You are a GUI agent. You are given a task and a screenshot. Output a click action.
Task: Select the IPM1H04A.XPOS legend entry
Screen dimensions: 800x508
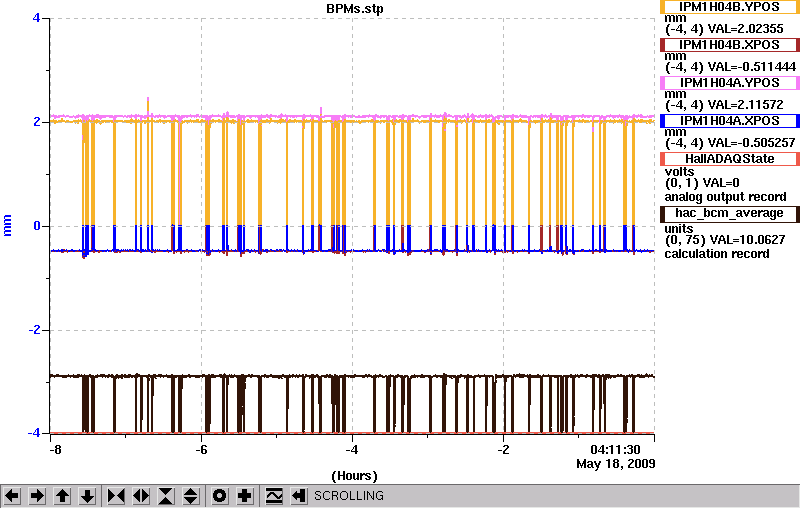(x=730, y=121)
